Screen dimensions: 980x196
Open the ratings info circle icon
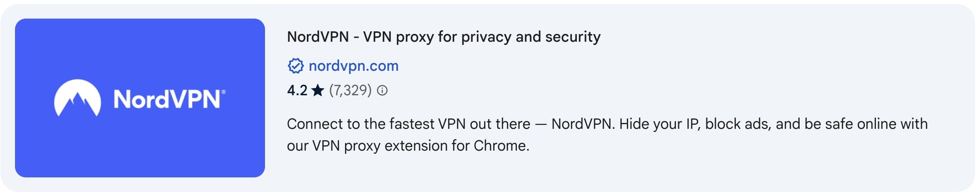[383, 91]
